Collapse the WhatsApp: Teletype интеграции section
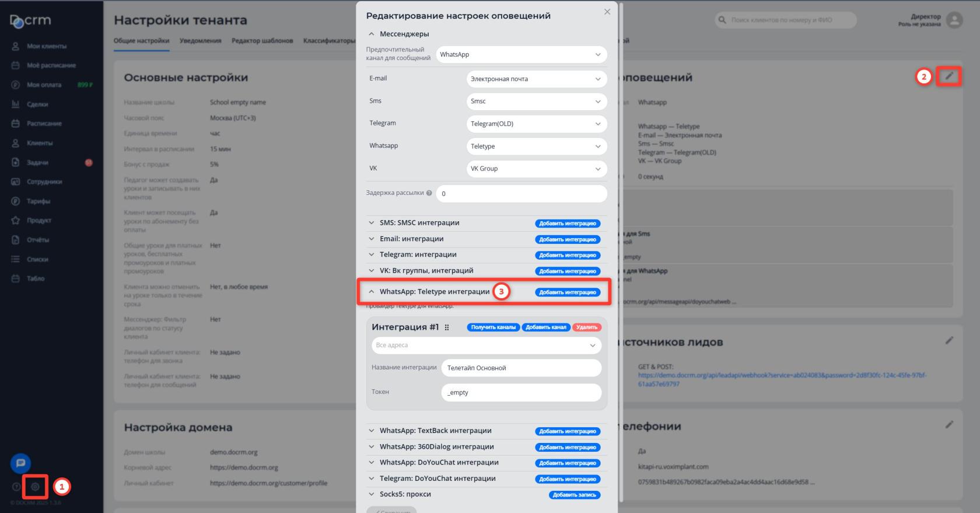 point(372,292)
